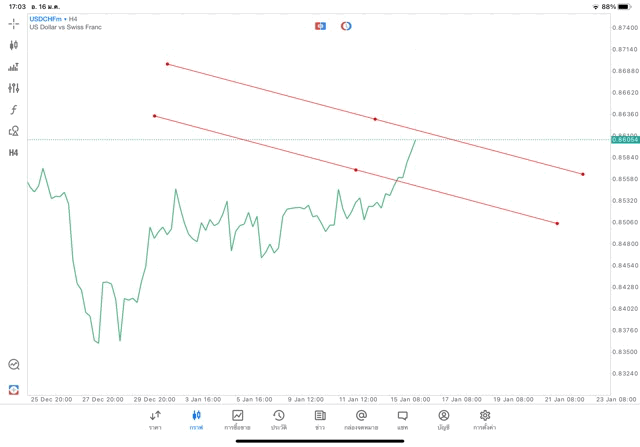Viewport: 640px width, 447px height.
Task: Toggle the red-blue circular icon at chart top
Action: [x=346, y=25]
